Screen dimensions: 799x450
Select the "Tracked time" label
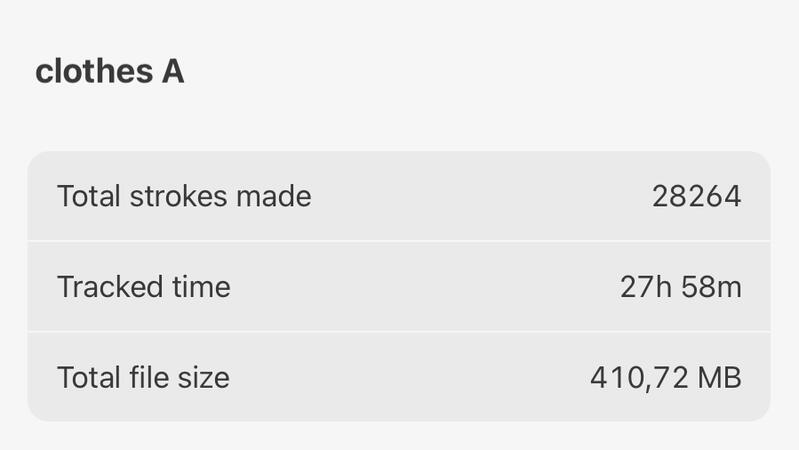point(144,287)
